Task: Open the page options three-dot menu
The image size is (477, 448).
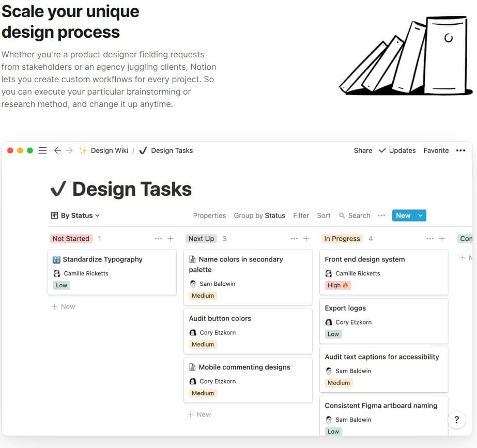Action: point(460,150)
